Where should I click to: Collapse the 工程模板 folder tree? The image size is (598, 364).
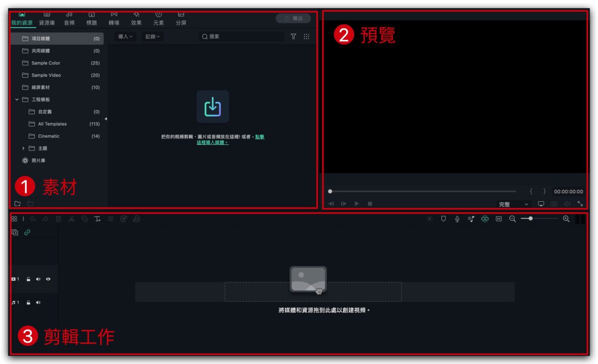coord(17,100)
